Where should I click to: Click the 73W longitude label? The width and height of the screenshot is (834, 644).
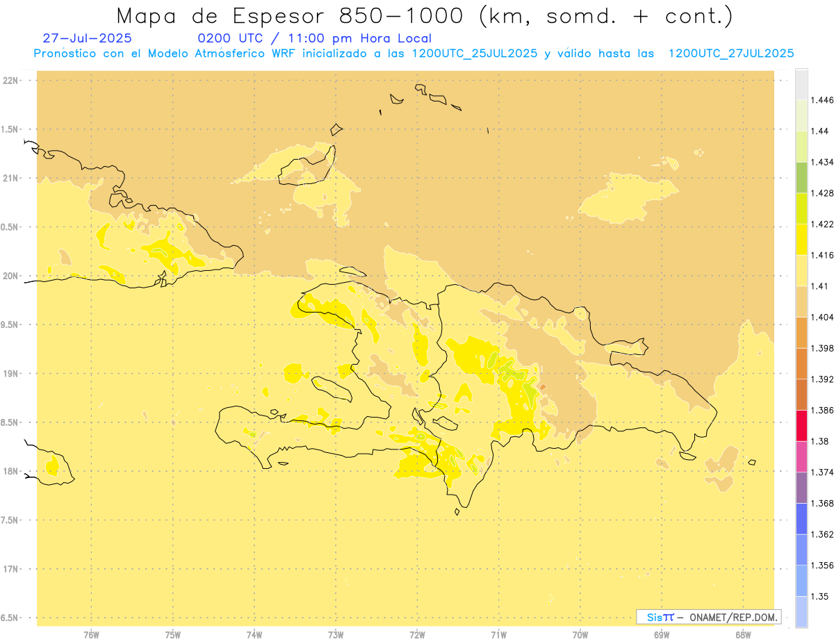coord(336,635)
